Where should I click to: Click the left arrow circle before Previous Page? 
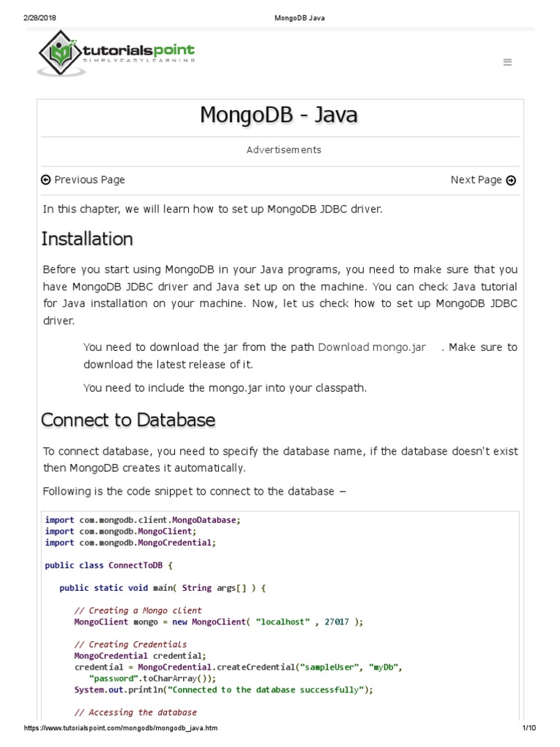pyautogui.click(x=46, y=180)
